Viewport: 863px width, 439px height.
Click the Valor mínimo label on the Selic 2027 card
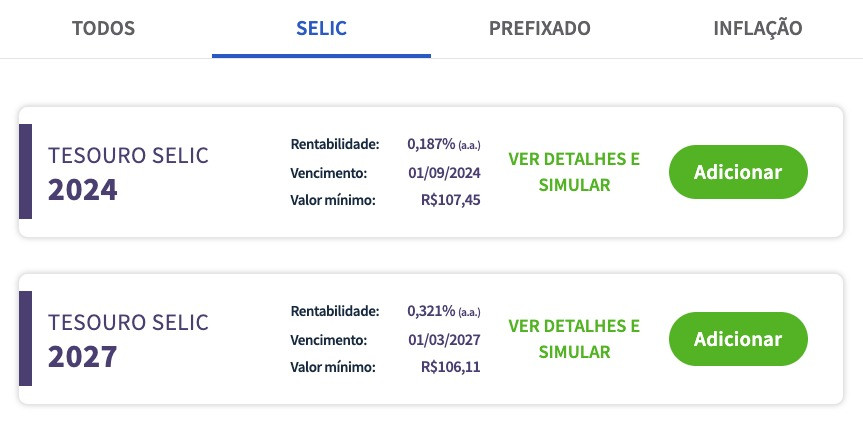click(x=332, y=367)
